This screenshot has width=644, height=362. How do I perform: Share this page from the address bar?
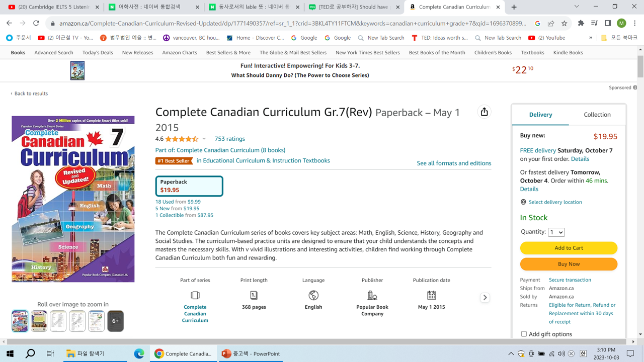[551, 24]
